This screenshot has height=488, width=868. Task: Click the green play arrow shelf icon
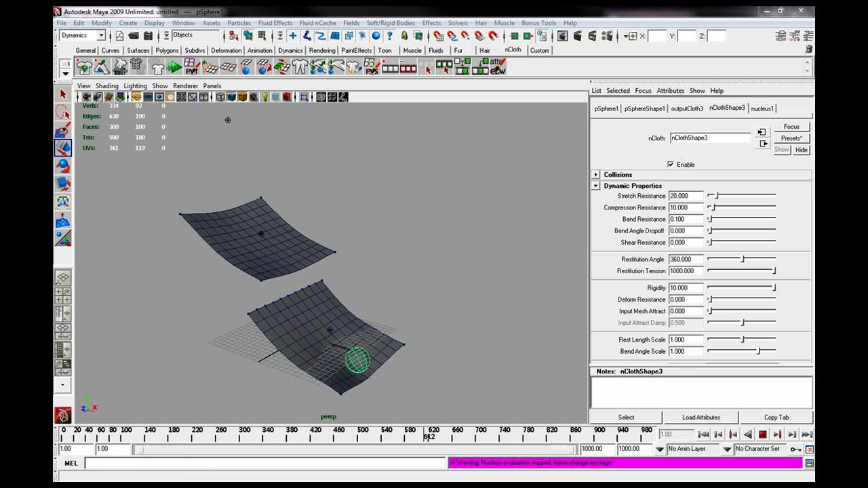pos(174,66)
